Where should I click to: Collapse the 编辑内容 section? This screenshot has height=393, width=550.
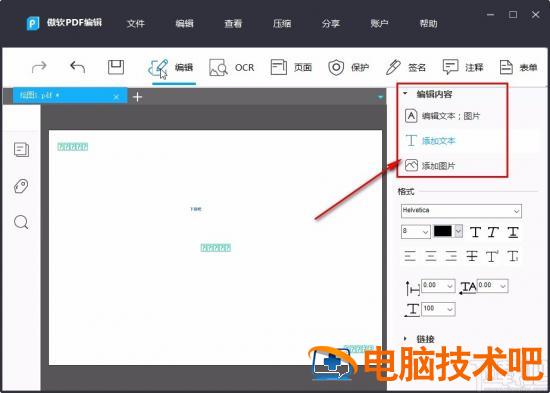click(x=405, y=94)
